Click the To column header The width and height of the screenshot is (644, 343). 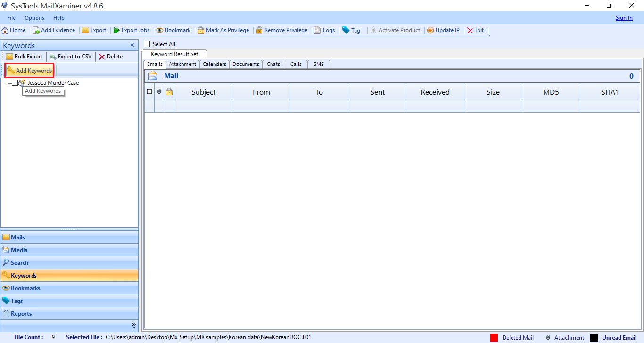(x=319, y=92)
